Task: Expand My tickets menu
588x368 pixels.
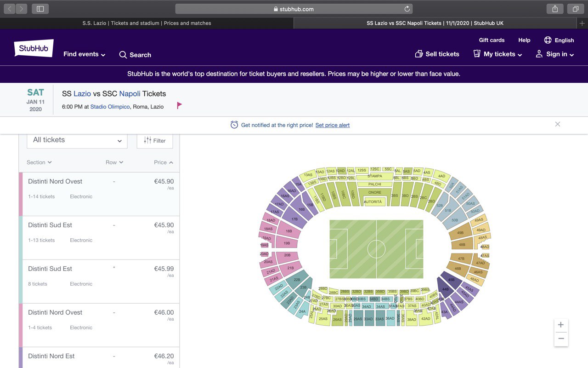Action: tap(498, 54)
